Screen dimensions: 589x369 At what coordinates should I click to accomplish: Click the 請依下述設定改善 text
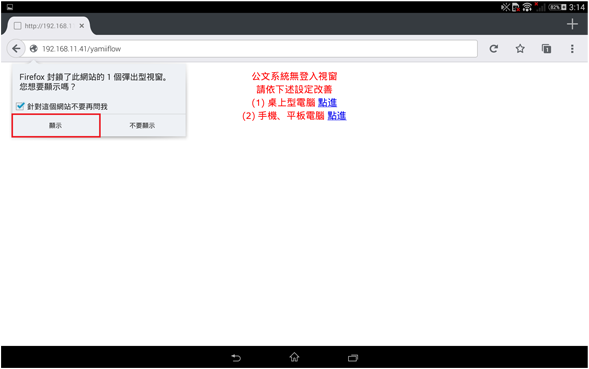click(294, 89)
